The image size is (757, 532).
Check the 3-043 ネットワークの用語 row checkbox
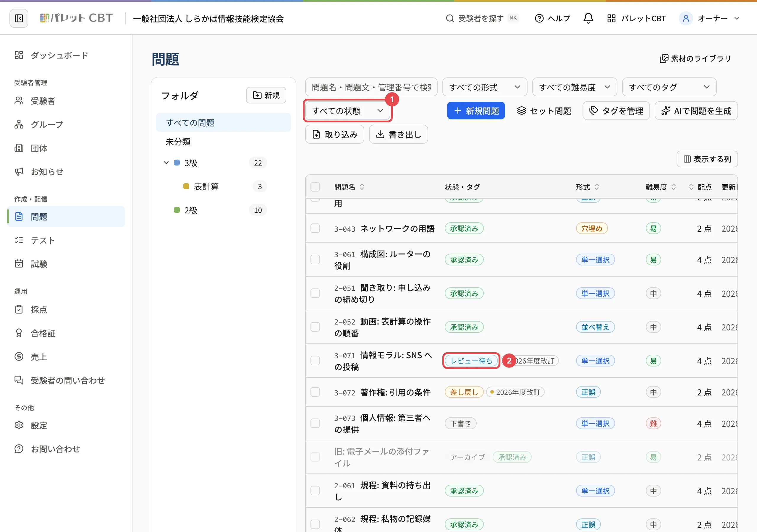click(x=315, y=228)
